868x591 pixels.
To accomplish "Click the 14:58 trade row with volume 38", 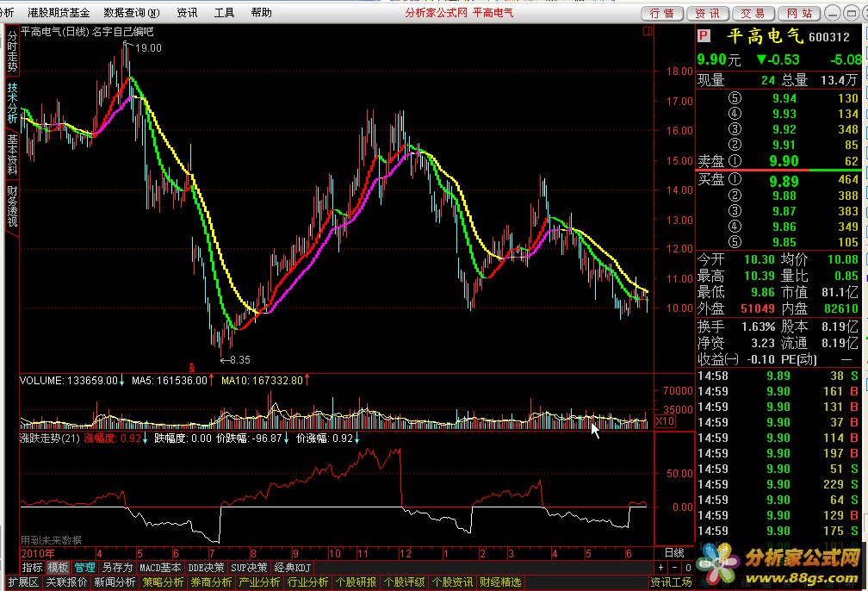I will [778, 376].
